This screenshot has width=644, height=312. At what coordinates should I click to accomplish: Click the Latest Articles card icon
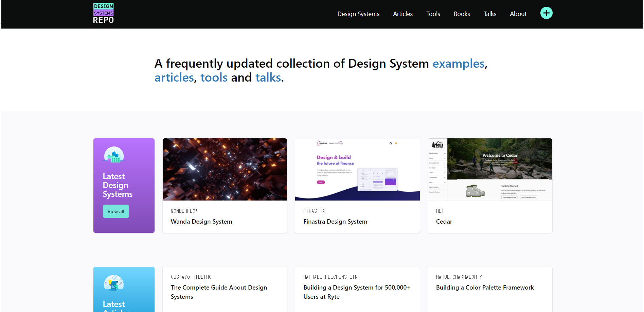(114, 283)
